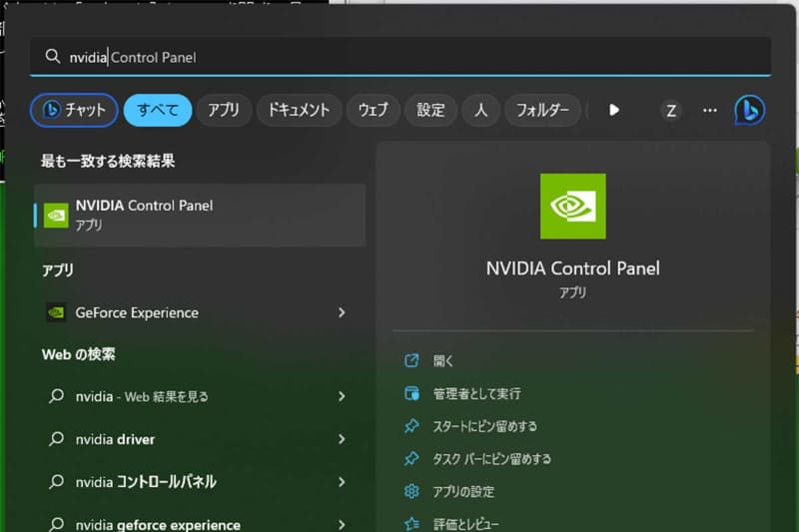Switch to the ウェブ filter tab

(373, 110)
